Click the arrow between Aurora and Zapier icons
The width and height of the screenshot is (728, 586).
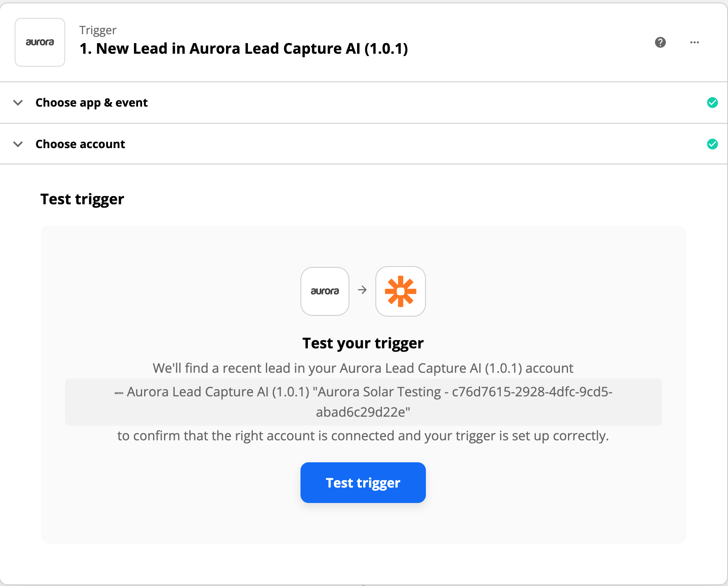[362, 291]
